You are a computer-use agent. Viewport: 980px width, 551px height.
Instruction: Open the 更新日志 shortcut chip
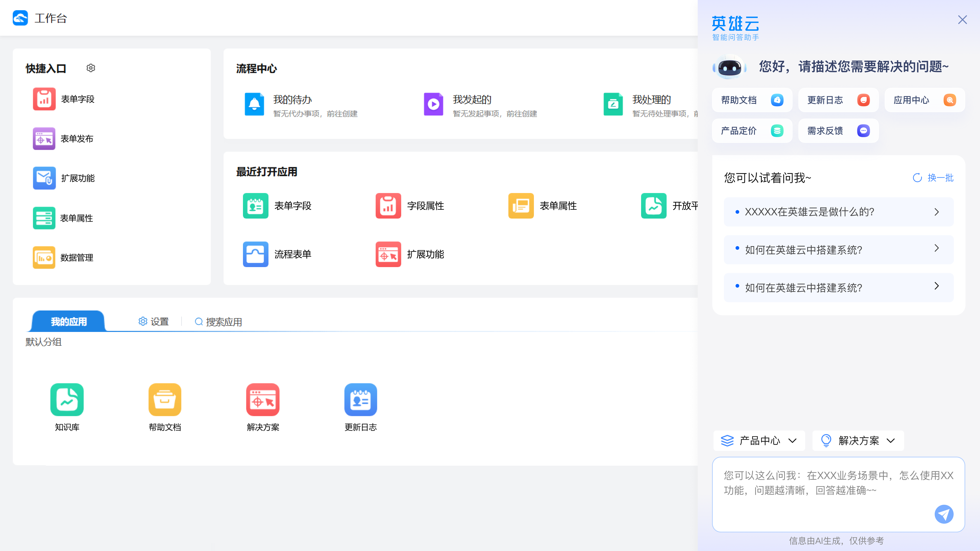click(x=838, y=100)
